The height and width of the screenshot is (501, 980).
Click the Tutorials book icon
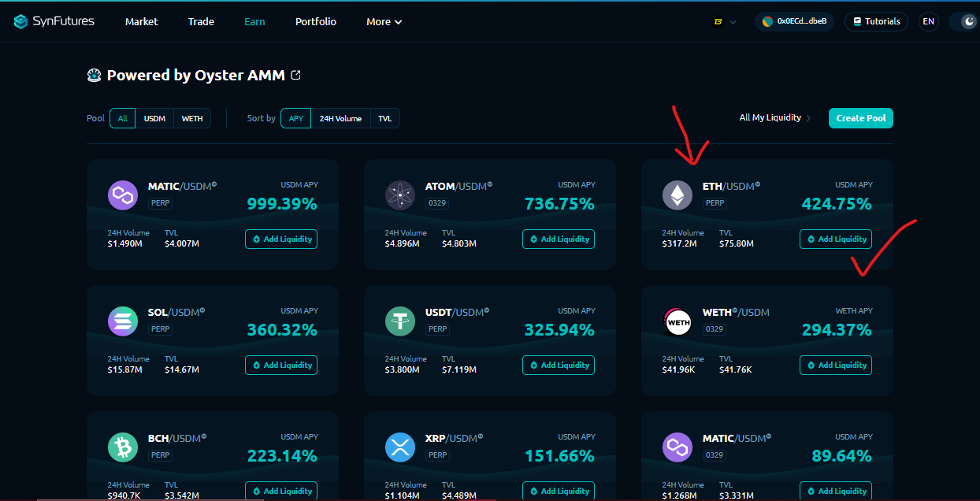coord(857,21)
